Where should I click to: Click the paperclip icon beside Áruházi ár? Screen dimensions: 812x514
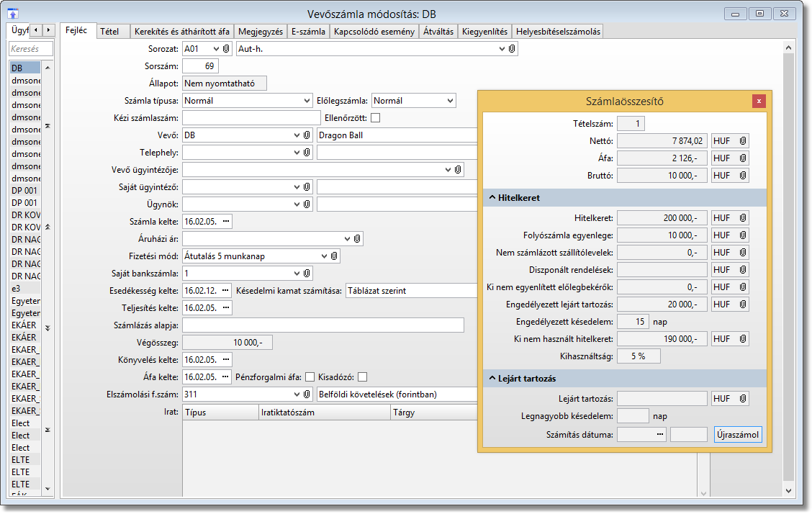(x=357, y=239)
